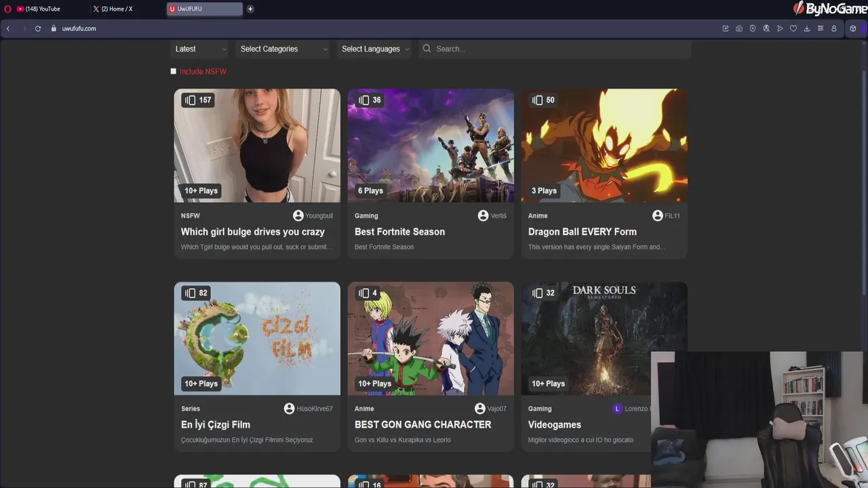Click the BEST GON GANG CHARACTER title
The height and width of the screenshot is (488, 868).
[422, 424]
